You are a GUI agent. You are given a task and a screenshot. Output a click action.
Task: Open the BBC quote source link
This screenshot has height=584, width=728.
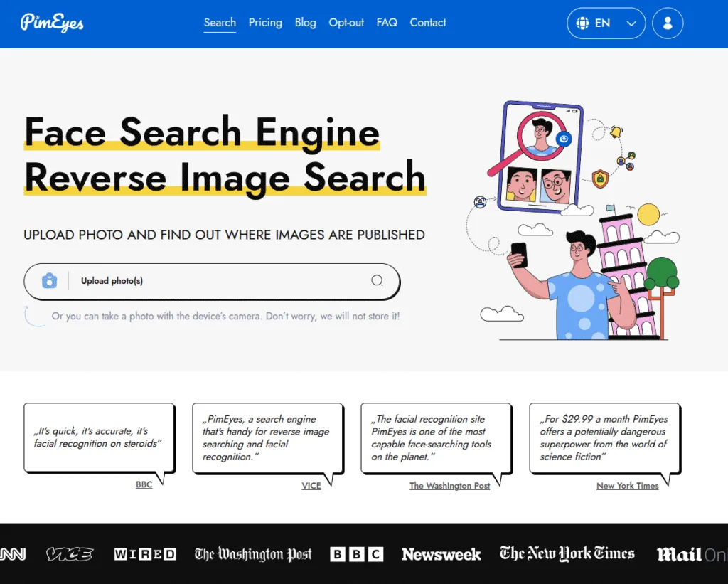pos(144,484)
